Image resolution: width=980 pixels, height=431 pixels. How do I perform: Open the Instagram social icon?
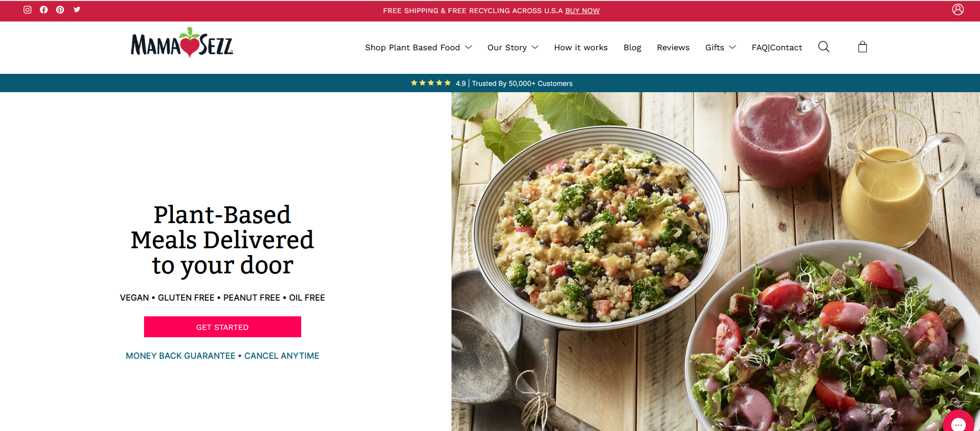(28, 10)
